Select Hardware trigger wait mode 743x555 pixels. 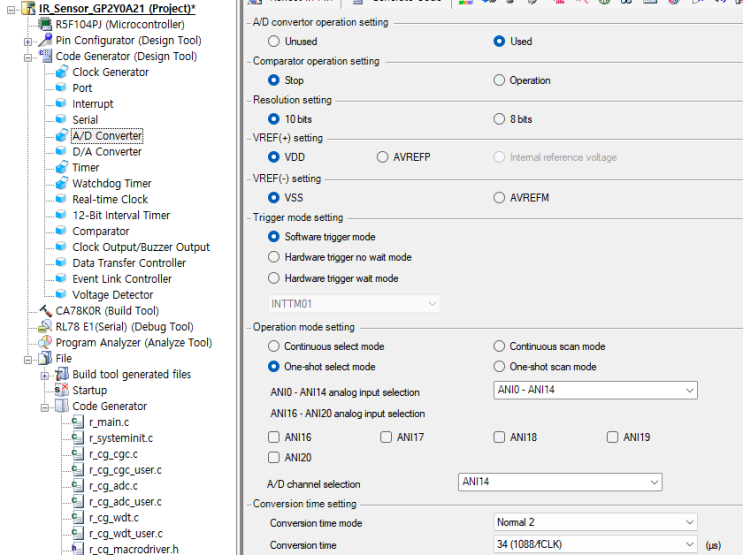[273, 278]
